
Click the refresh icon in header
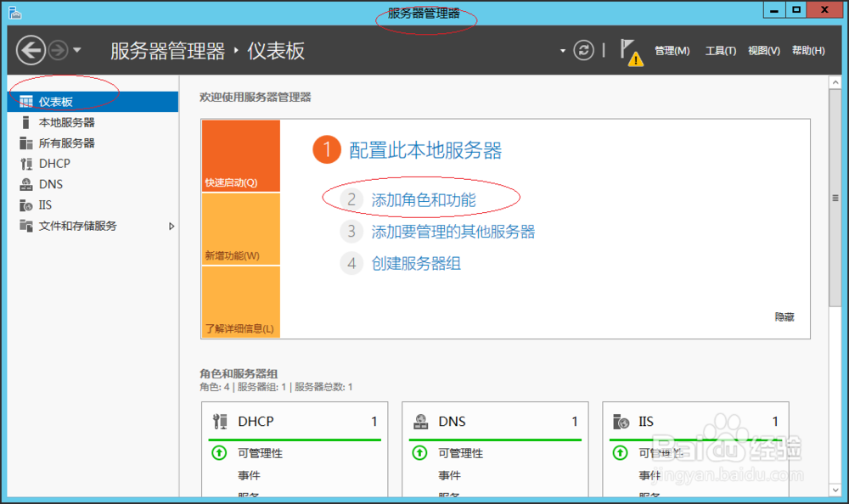tap(583, 50)
